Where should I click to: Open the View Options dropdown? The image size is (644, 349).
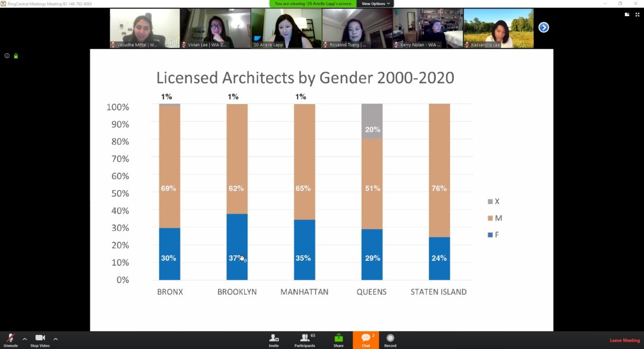(375, 4)
